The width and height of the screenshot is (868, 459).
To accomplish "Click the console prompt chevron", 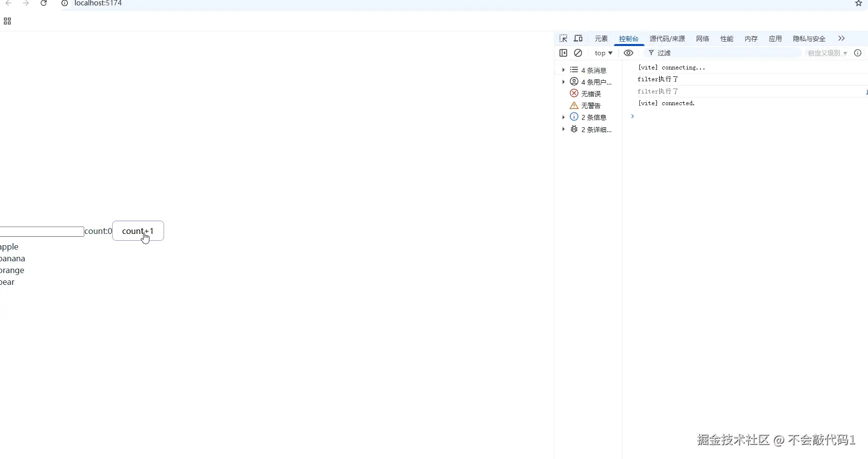I will (632, 116).
